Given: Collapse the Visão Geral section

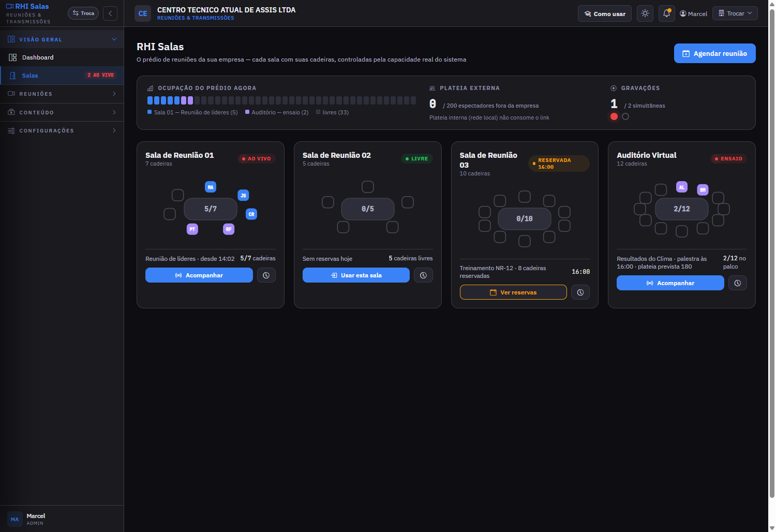Looking at the screenshot, I should [62, 39].
